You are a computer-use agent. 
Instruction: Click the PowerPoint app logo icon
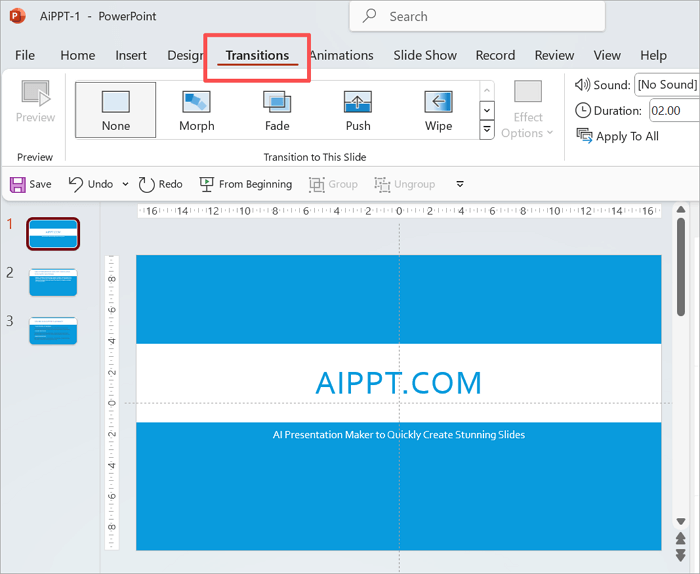17,17
